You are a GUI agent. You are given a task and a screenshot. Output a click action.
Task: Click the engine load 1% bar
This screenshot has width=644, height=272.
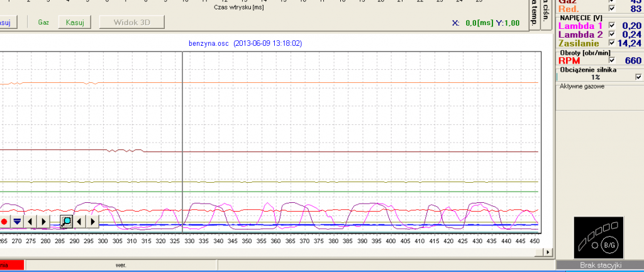(595, 77)
